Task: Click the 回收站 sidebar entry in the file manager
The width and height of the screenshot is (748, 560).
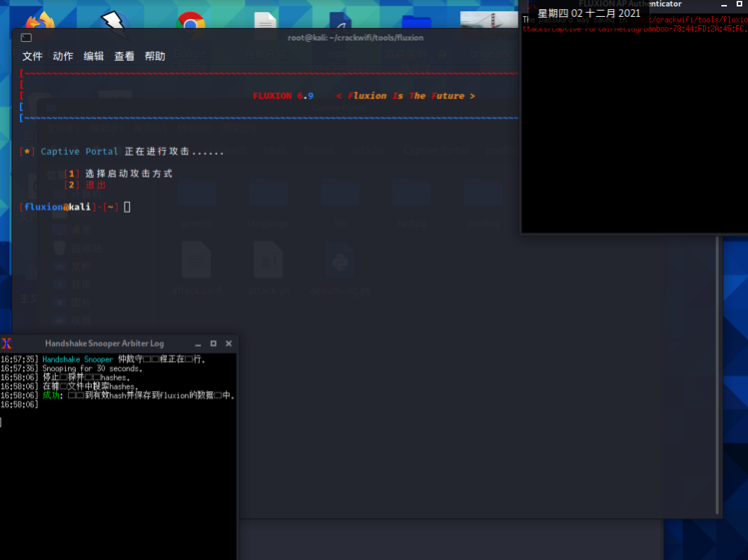Action: (78, 248)
